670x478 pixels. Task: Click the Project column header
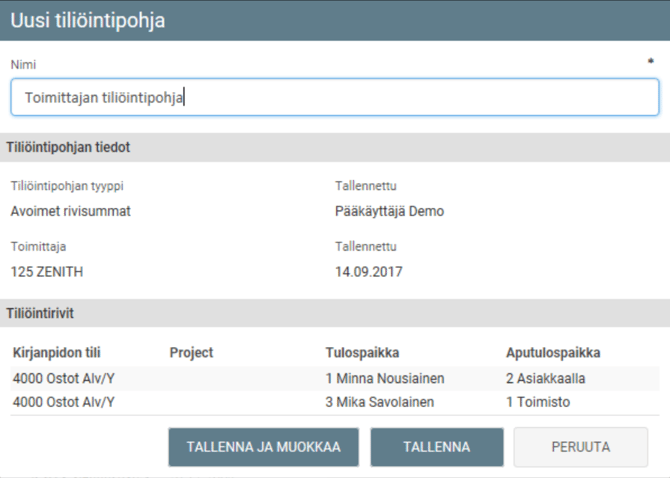pyautogui.click(x=191, y=353)
